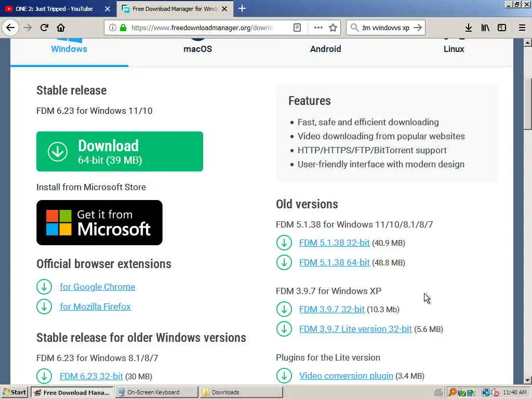Viewport: 532px width, 399px height.
Task: Open the browser home page
Action: pyautogui.click(x=61, y=28)
